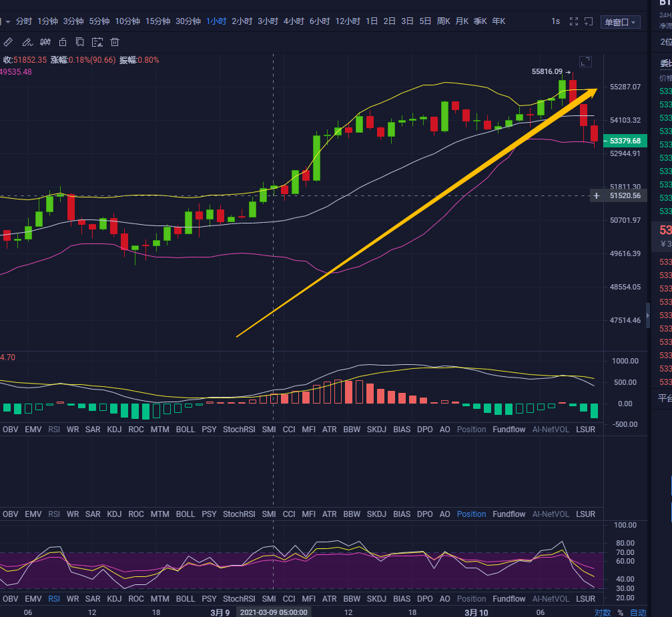Pick OBV in the row containing blue Position
The width and height of the screenshot is (672, 617).
(x=11, y=514)
